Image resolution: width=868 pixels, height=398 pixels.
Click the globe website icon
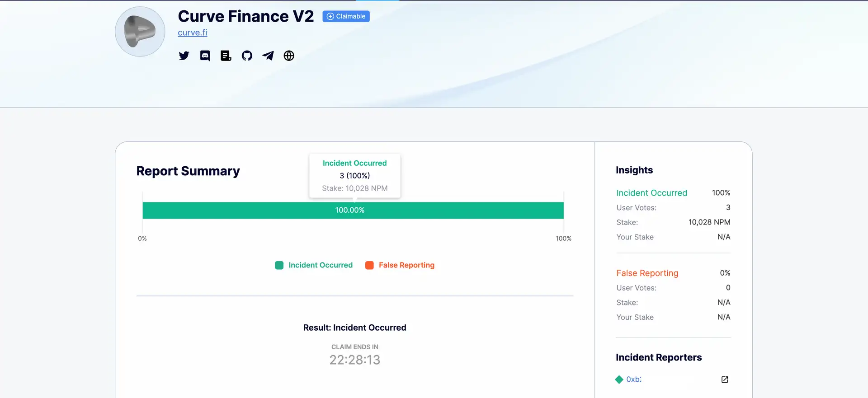(x=289, y=56)
